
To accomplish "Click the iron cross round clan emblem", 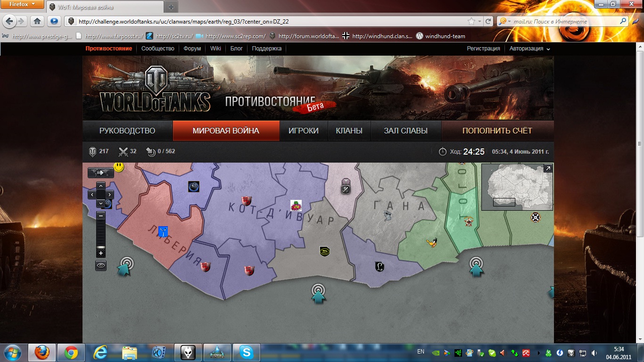I will point(535,217).
